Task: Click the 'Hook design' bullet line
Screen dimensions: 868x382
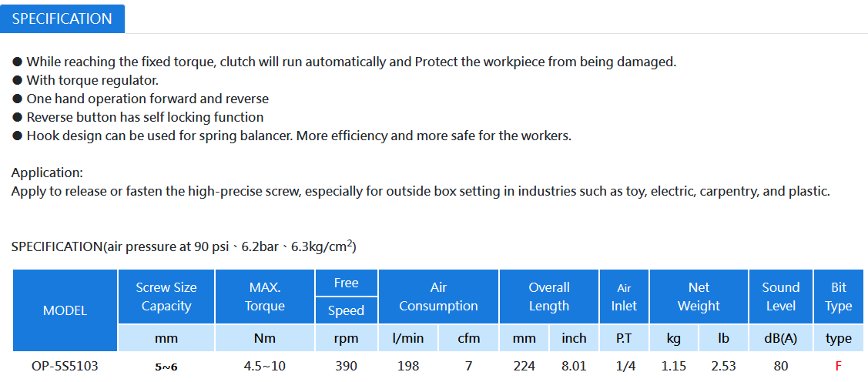Action: pyautogui.click(x=291, y=136)
